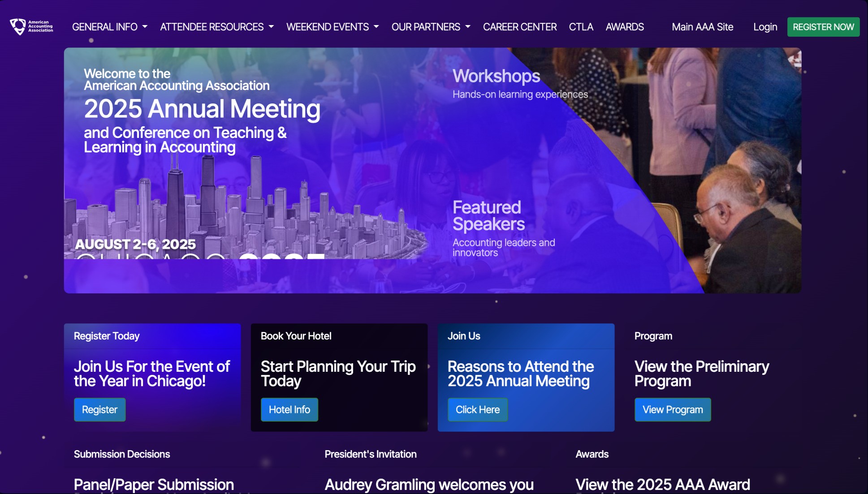
Task: Click the 'AUGUST 2-6, 2025' date text
Action: click(x=135, y=244)
